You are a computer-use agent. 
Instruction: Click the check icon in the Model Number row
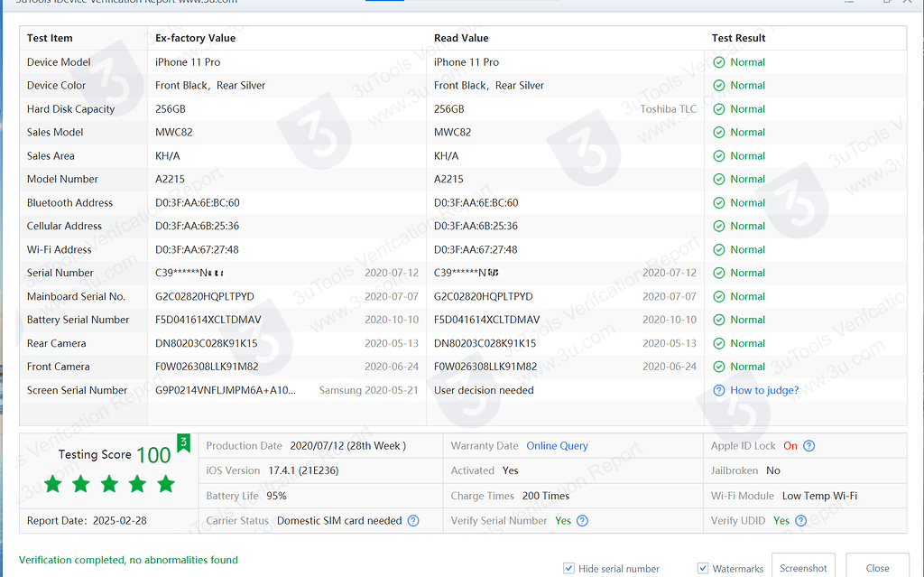point(719,180)
